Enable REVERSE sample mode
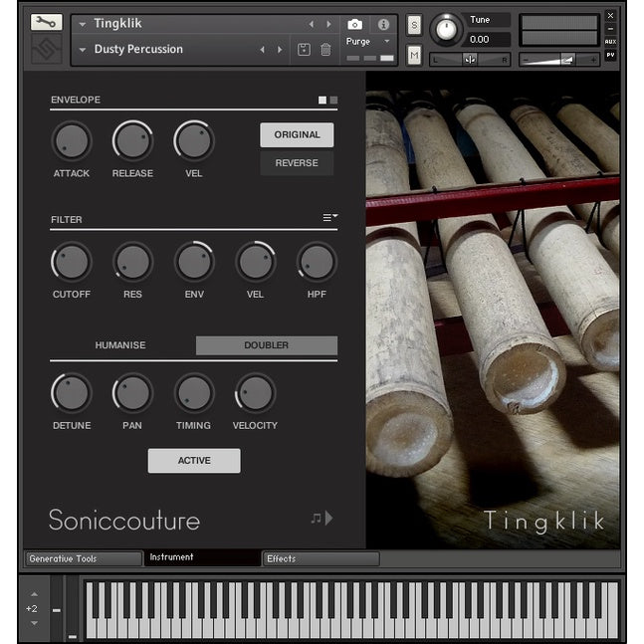The image size is (644, 644). [297, 163]
